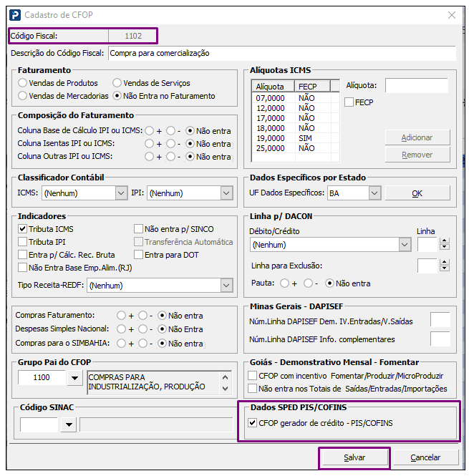Click the Descrição do Código Fiscal field
The height and width of the screenshot is (476, 469).
pyautogui.click(x=282, y=53)
